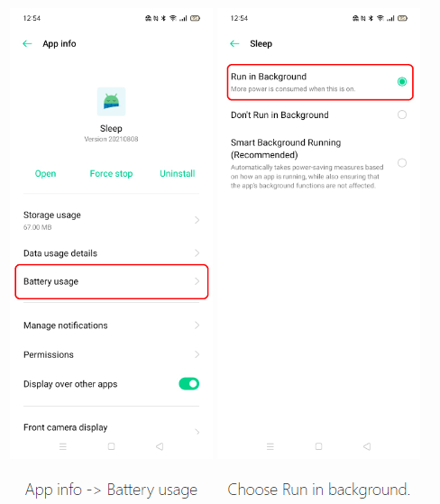440x504 pixels.
Task: Open Data usage details chevron
Action: 197,253
